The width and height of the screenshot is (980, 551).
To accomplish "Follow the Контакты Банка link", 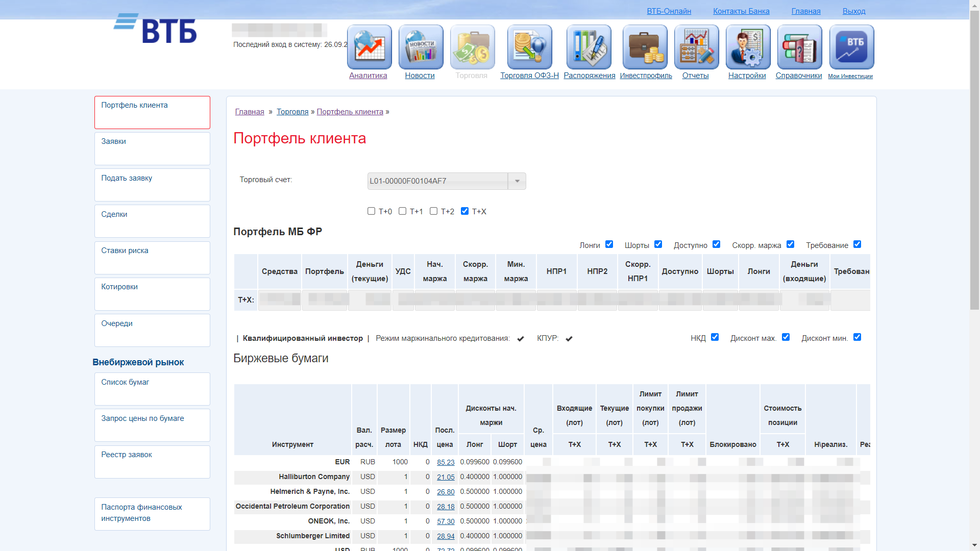I will 741,11.
